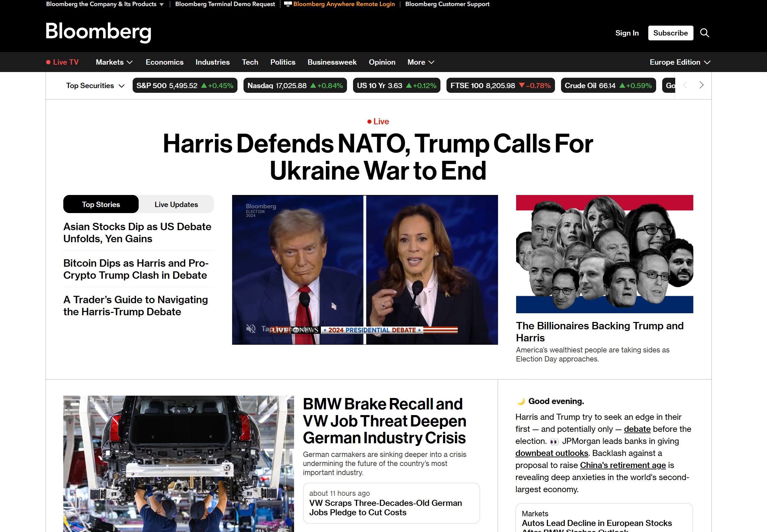Expand the More menu
Screen dimensions: 767x532
click(421, 62)
